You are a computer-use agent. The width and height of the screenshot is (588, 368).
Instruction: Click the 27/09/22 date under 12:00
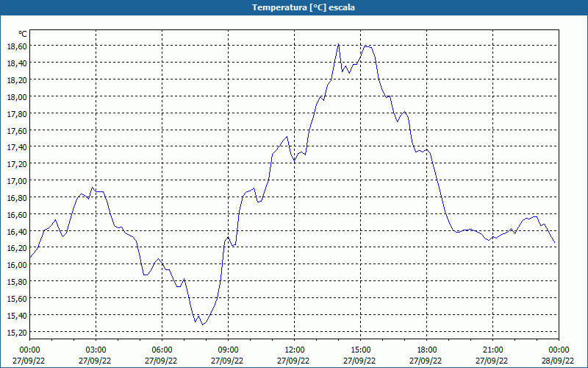pos(293,361)
